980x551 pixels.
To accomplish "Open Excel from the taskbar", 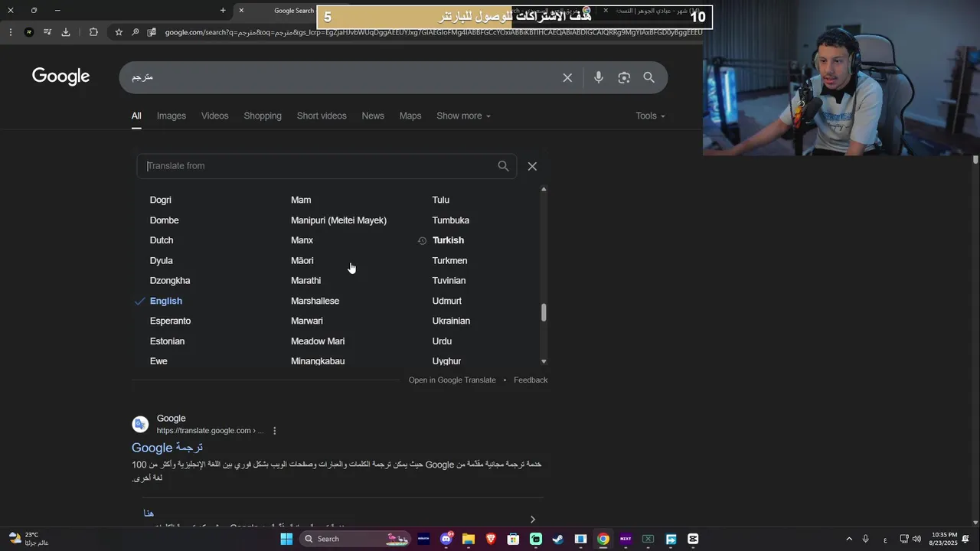I will [648, 539].
